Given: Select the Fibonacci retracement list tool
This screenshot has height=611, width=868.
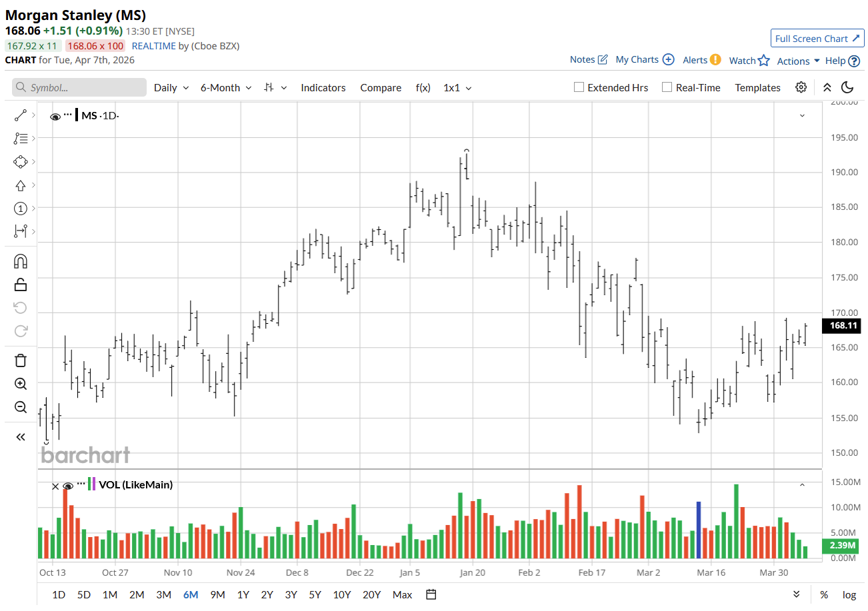Looking at the screenshot, I should [20, 139].
